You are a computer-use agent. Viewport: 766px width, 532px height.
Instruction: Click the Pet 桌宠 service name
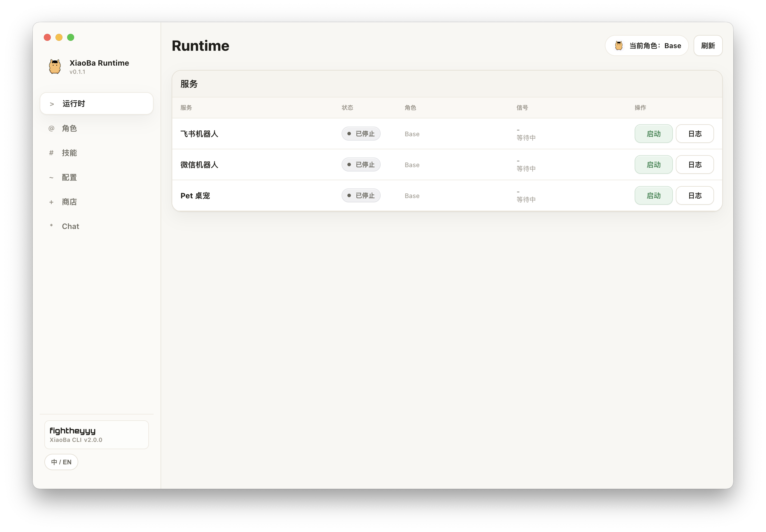click(x=195, y=196)
